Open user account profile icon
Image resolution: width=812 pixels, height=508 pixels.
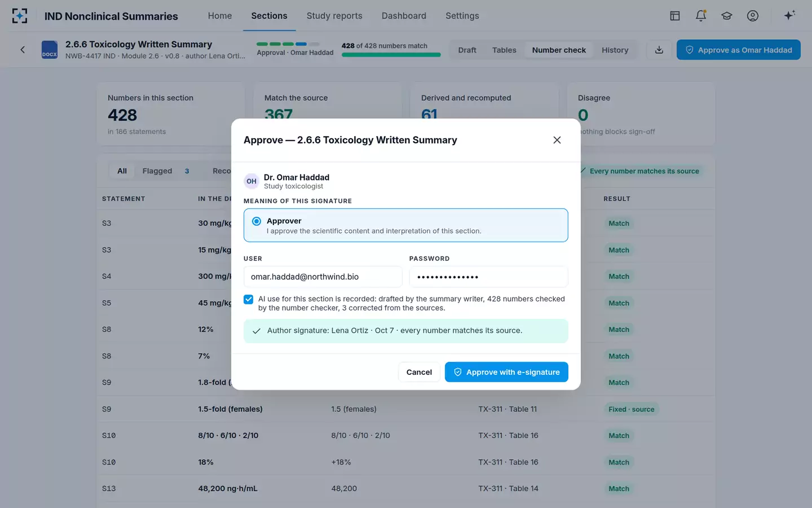753,16
